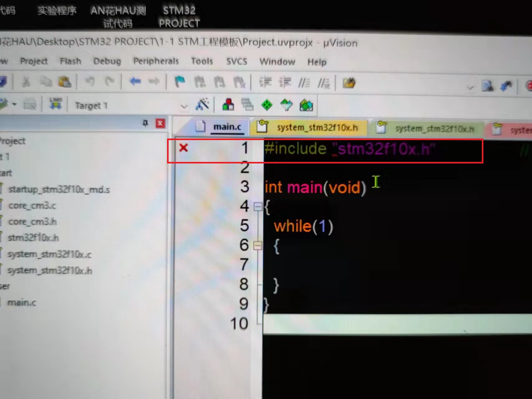Undo the last edit
The image size is (532, 399).
click(90, 82)
